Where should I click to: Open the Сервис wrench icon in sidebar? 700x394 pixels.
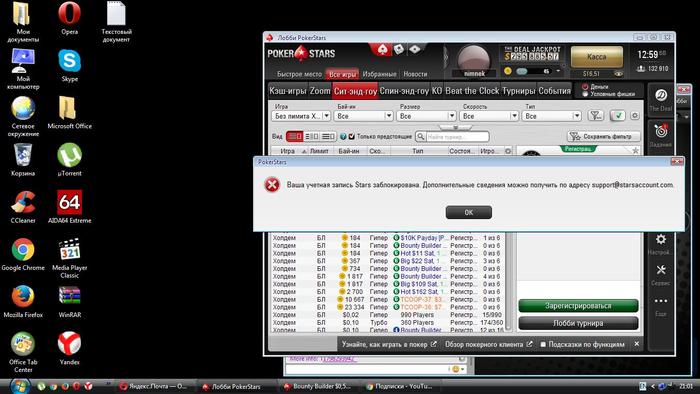point(661,270)
